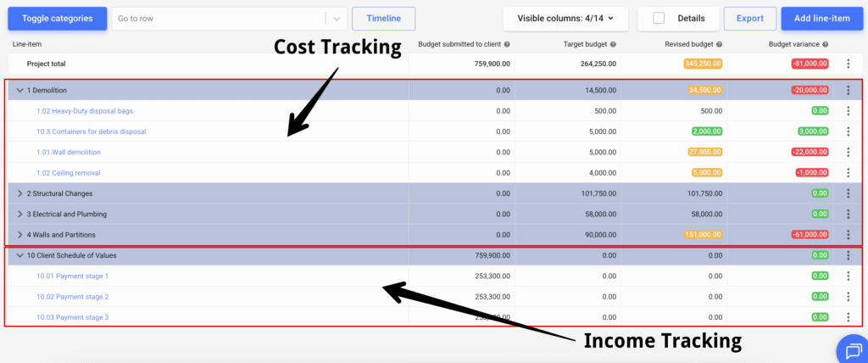
Task: Open the kebab menu for Wall demolition
Action: click(x=848, y=152)
